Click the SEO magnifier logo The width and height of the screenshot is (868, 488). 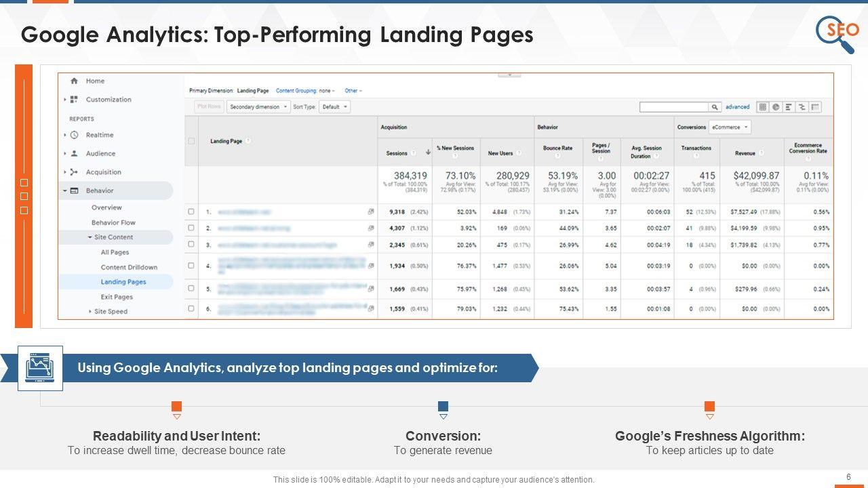835,34
